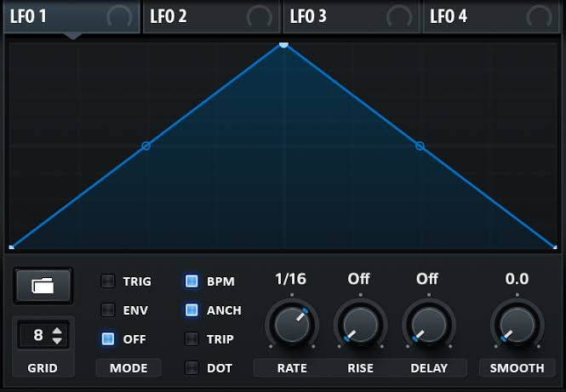Click the MODE label

[x=129, y=368]
